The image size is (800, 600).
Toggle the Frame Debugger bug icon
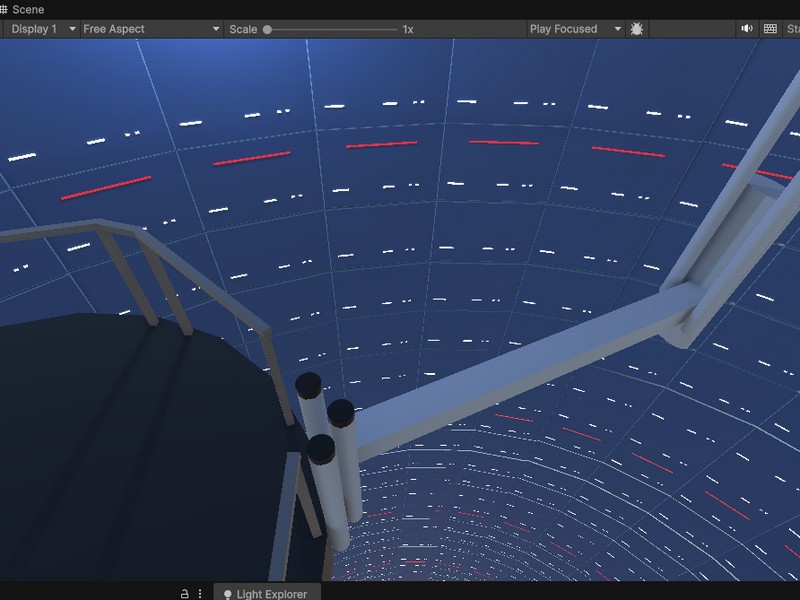point(637,29)
